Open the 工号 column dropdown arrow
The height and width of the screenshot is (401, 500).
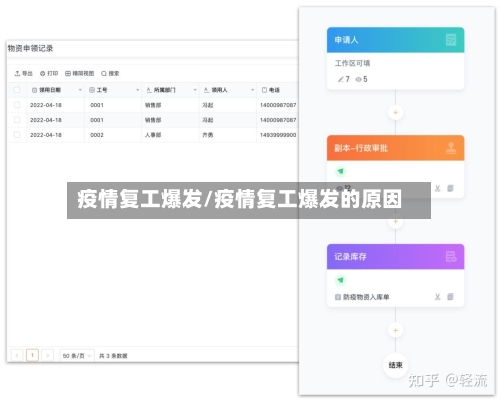click(137, 90)
